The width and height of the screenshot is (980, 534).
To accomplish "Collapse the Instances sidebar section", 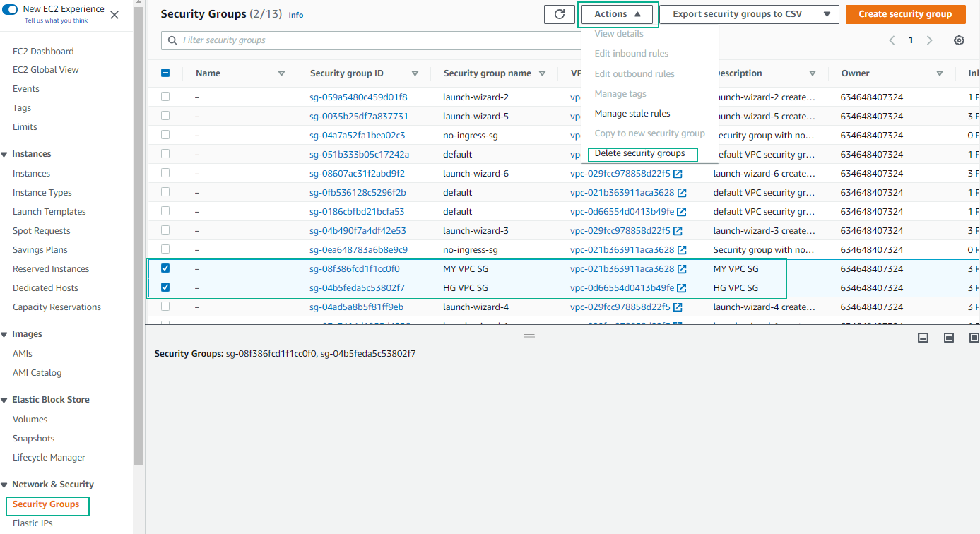I will (x=4, y=154).
